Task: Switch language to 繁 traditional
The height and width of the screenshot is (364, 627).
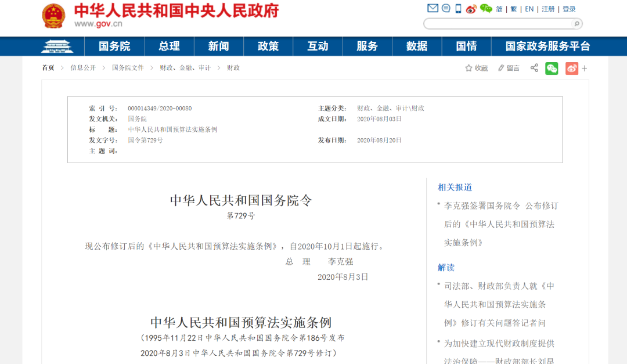Action: pos(514,9)
